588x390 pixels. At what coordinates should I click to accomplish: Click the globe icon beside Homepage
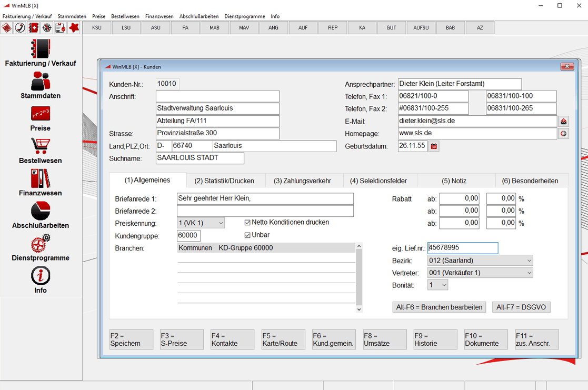coord(563,134)
